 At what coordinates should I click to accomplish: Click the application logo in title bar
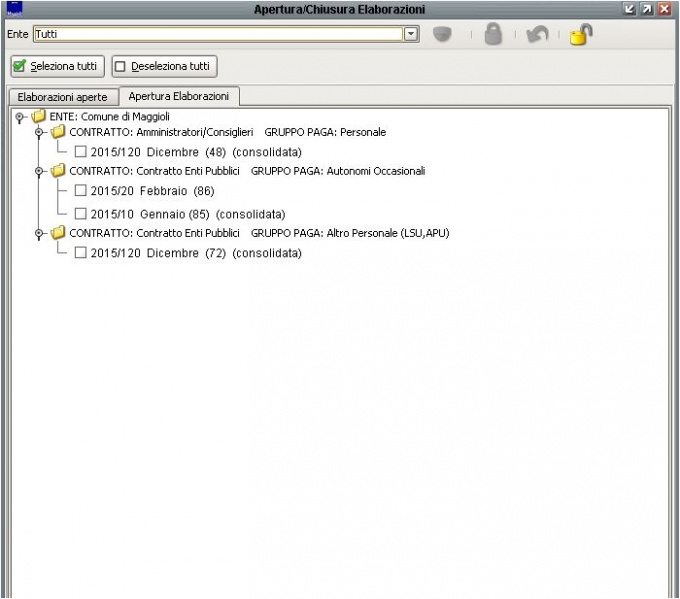point(14,9)
